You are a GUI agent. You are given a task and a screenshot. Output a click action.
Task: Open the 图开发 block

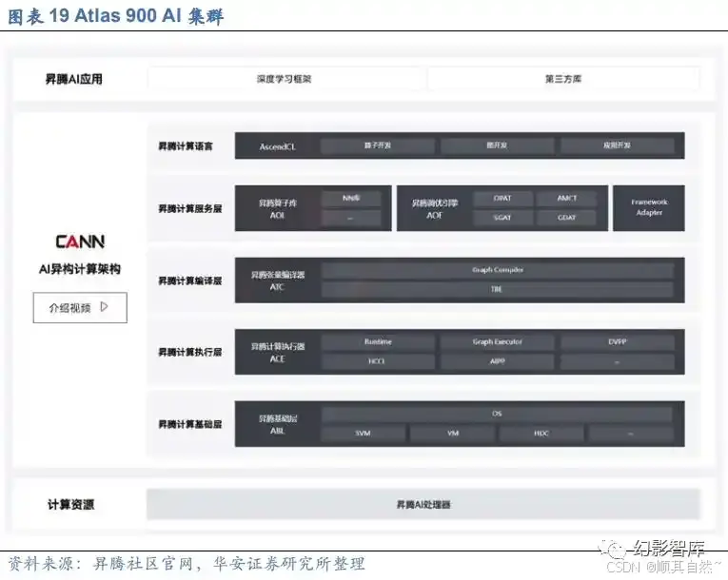click(x=497, y=145)
